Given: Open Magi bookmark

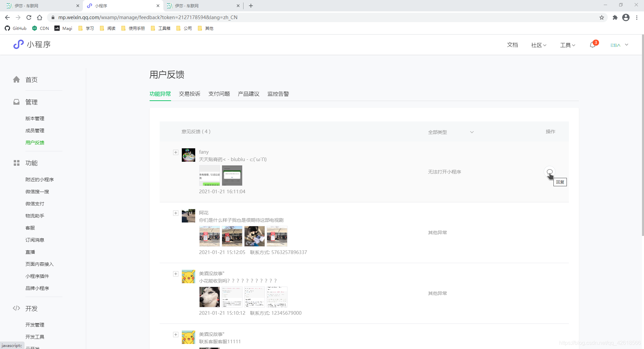Looking at the screenshot, I should (x=63, y=28).
